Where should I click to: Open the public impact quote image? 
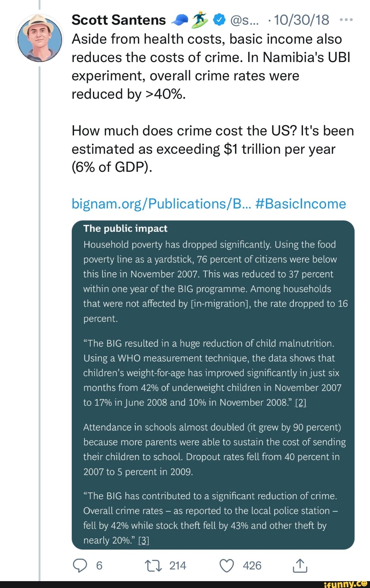pos(213,385)
